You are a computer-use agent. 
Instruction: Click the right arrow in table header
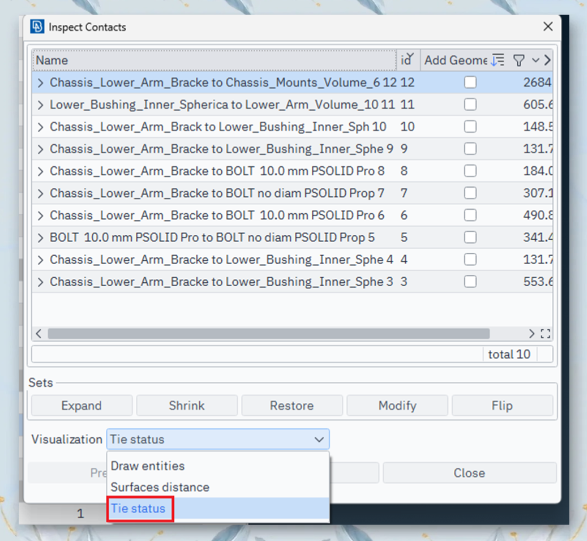click(x=547, y=60)
